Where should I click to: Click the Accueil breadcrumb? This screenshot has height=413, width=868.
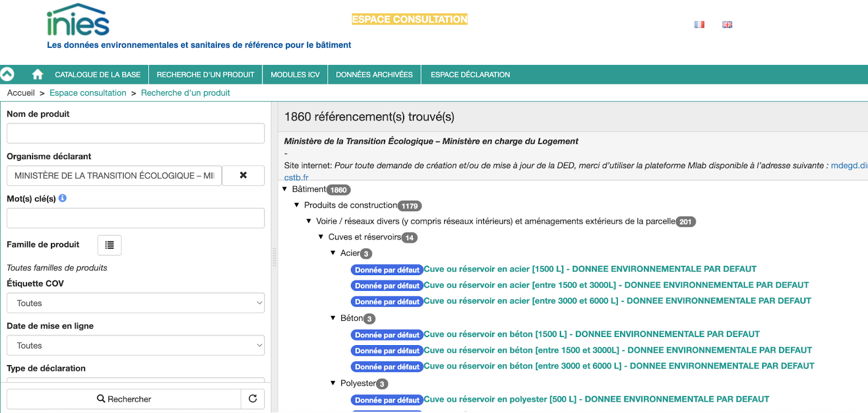pos(21,93)
